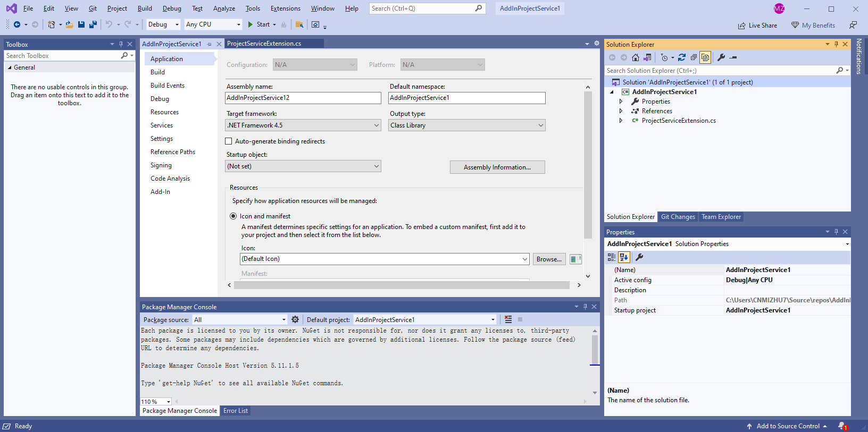The image size is (868, 432).
Task: Open the Target framework dropdown
Action: (303, 125)
